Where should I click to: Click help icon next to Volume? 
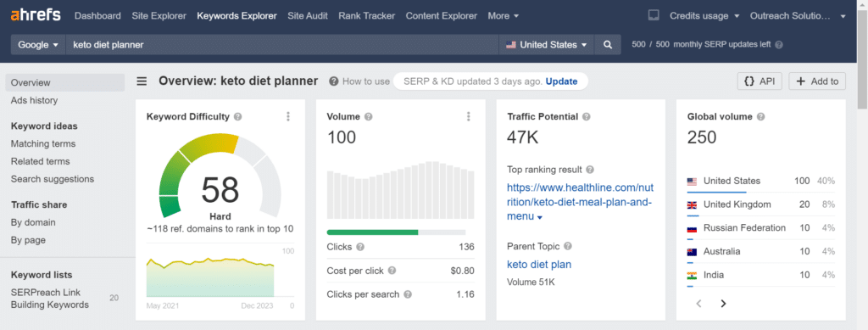click(368, 117)
